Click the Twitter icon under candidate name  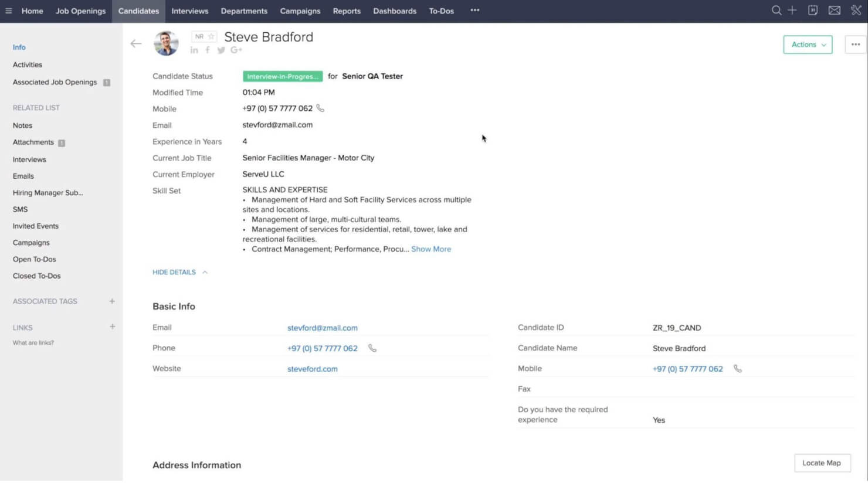tap(221, 50)
